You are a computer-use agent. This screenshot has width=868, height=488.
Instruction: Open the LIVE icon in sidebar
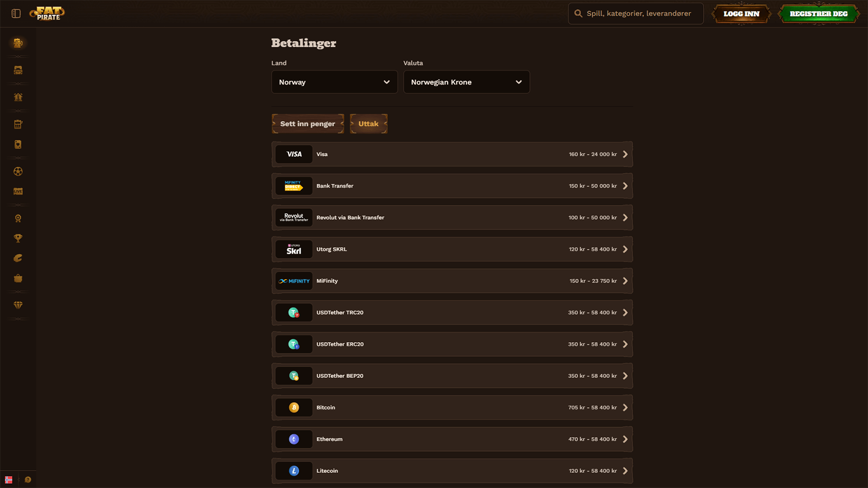tap(18, 191)
